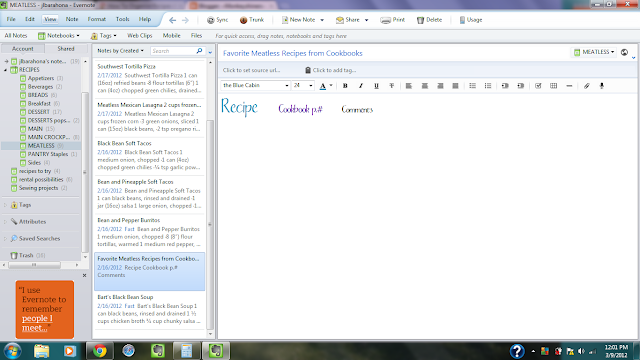
Task: Open the Format menu
Action: tap(96, 19)
